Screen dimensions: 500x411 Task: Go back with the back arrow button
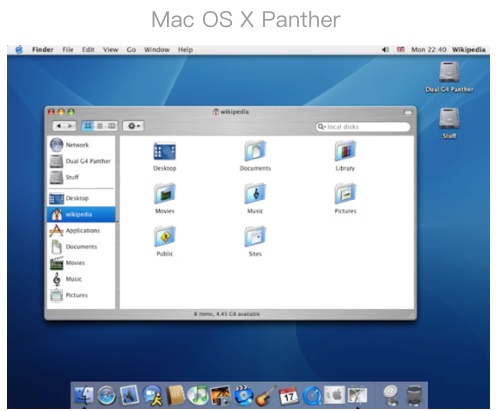[x=59, y=126]
